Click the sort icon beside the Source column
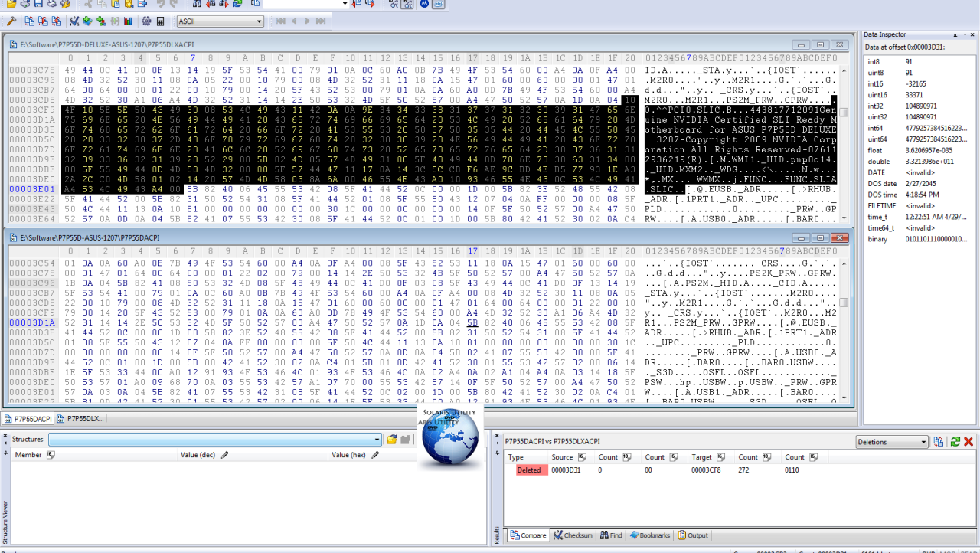Image resolution: width=980 pixels, height=553 pixels. click(x=582, y=457)
